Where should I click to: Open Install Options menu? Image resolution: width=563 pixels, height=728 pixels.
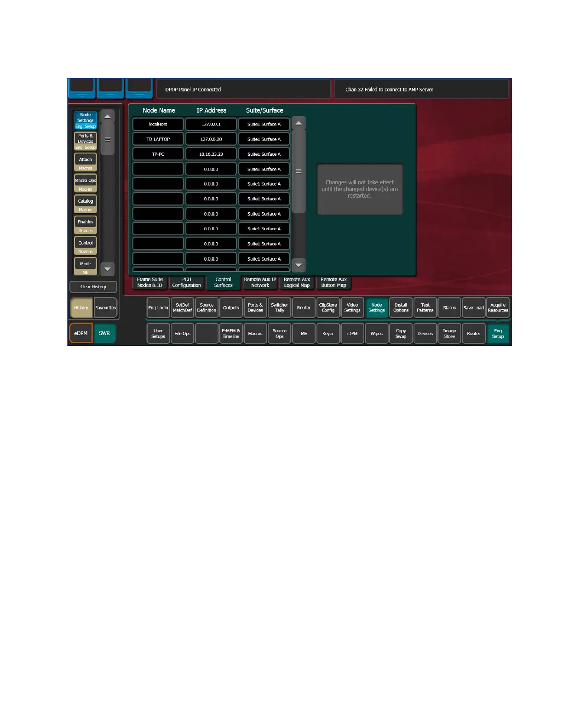click(401, 307)
